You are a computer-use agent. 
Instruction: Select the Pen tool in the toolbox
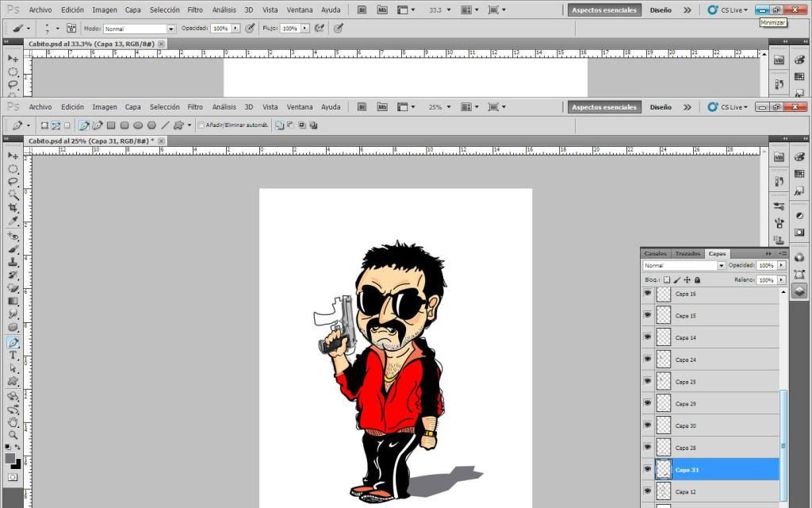point(13,343)
